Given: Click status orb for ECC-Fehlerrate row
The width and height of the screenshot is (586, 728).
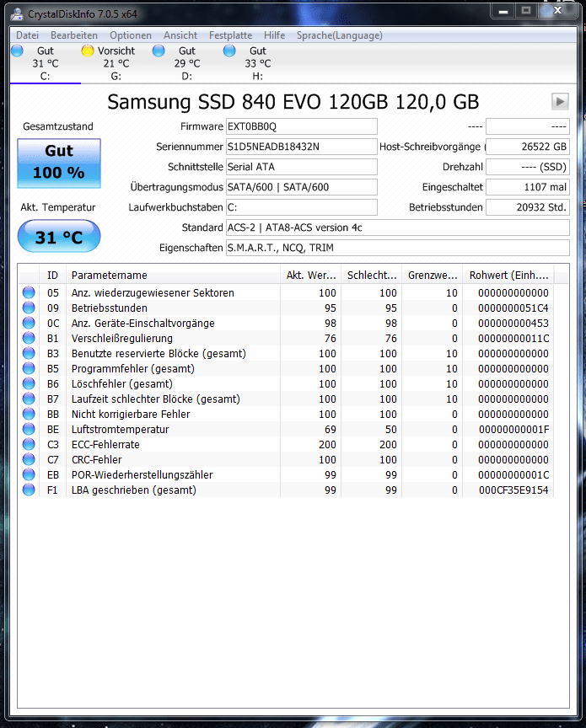Looking at the screenshot, I should (x=29, y=444).
